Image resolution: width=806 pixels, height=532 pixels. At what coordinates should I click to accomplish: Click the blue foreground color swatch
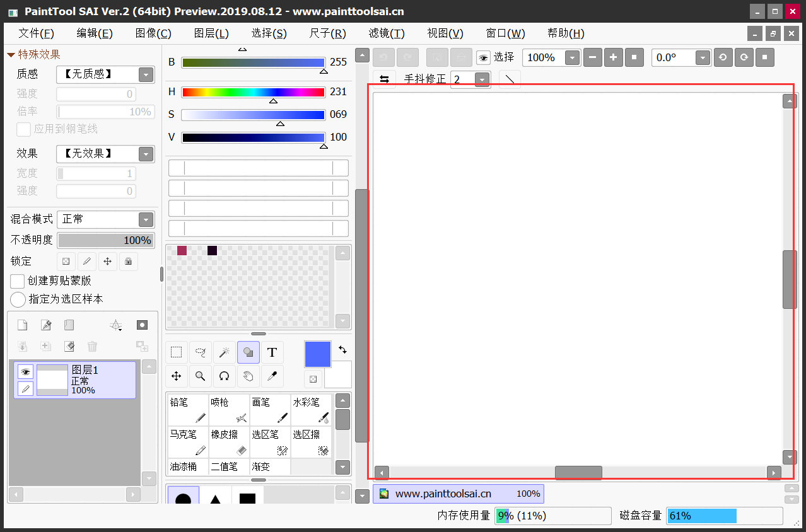coord(317,354)
